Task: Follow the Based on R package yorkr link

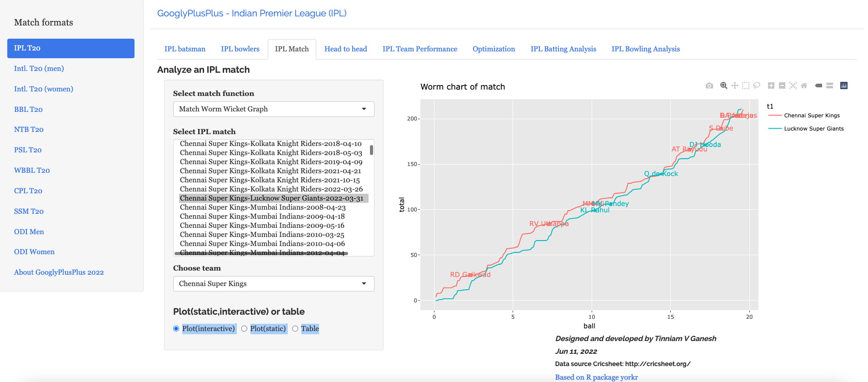Action: point(596,377)
